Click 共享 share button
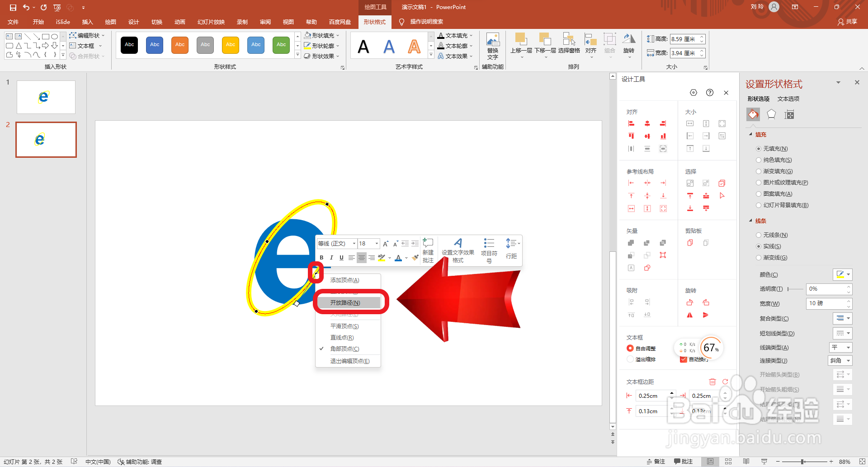The height and width of the screenshot is (467, 868). pos(848,22)
